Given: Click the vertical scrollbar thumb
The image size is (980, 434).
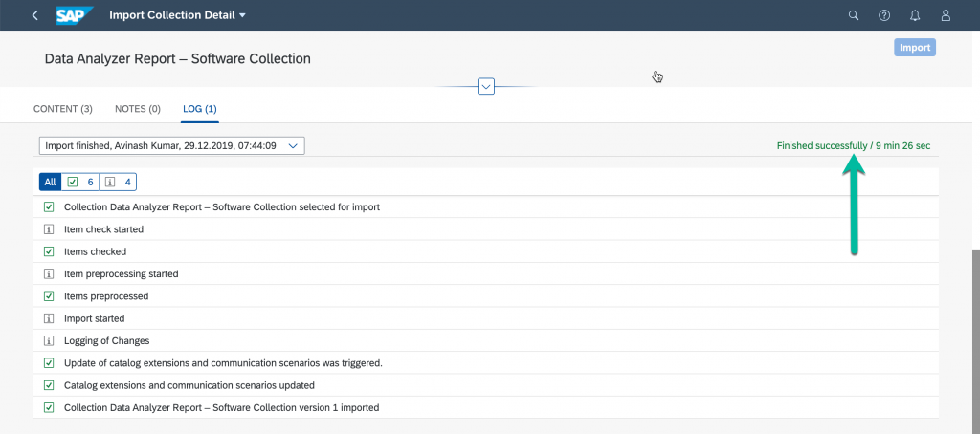Looking at the screenshot, I should tap(976, 340).
